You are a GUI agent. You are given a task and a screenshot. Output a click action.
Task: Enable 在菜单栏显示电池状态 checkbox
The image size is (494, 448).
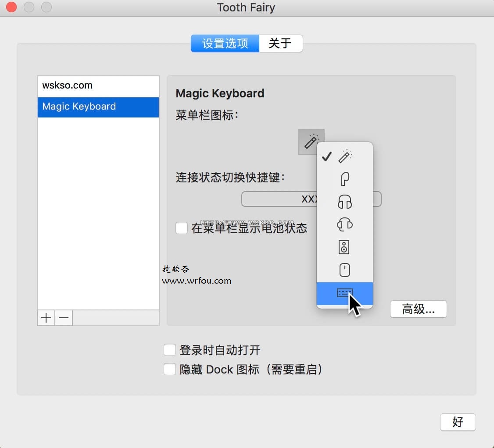pos(182,228)
